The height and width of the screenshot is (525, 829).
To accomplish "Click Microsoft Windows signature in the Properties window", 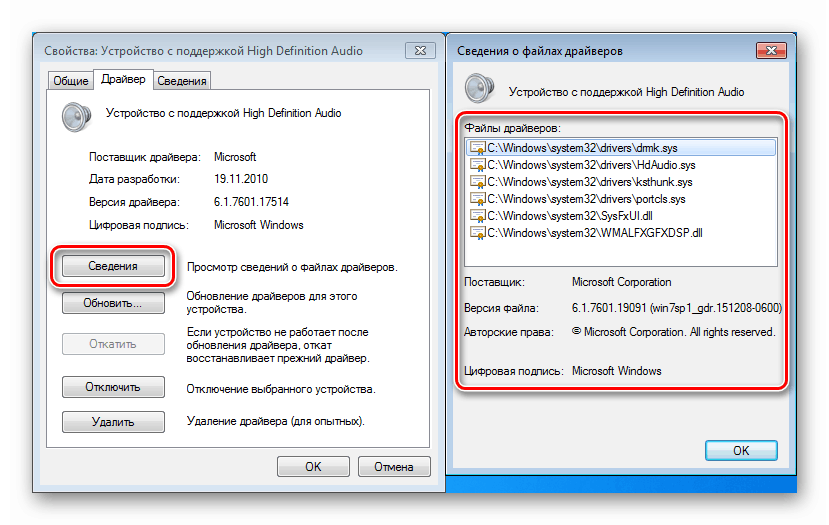I will tap(259, 225).
